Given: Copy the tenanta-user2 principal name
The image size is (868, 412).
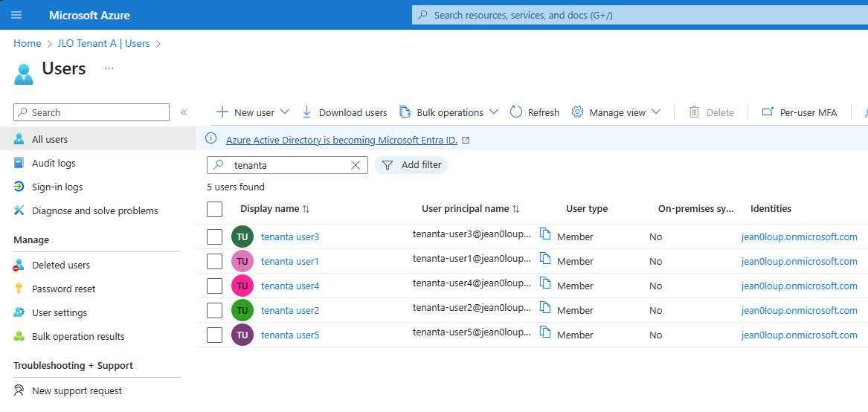Looking at the screenshot, I should [545, 308].
